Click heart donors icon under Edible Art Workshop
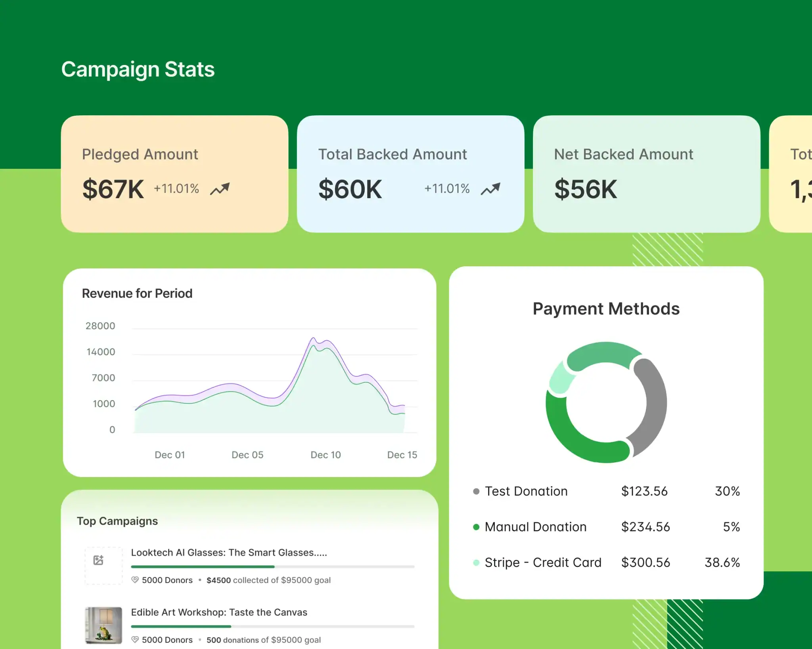 (135, 639)
